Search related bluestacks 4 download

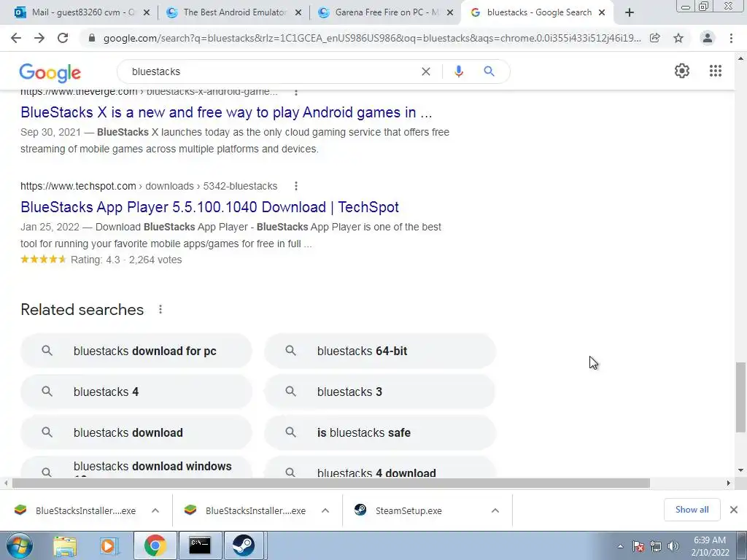tap(379, 467)
